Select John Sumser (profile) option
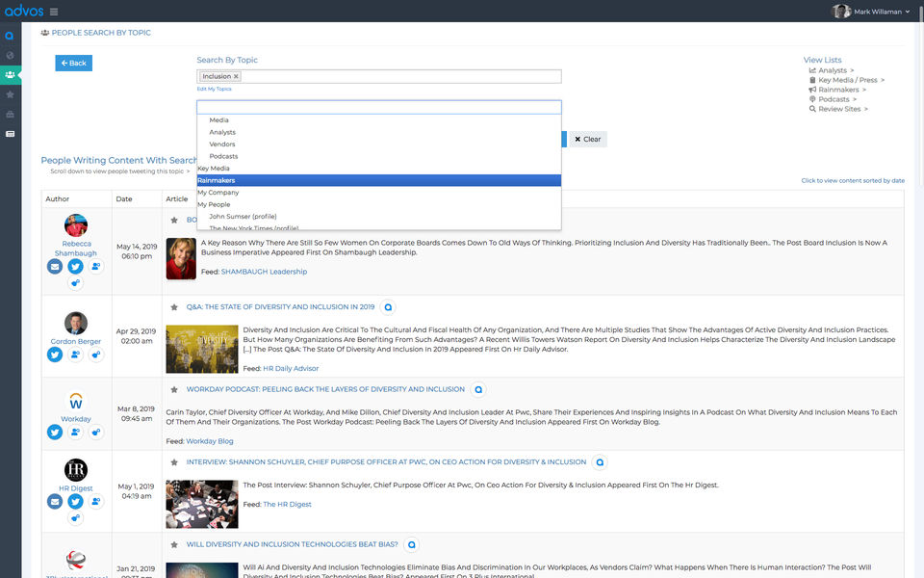The height and width of the screenshot is (578, 924). [379, 217]
